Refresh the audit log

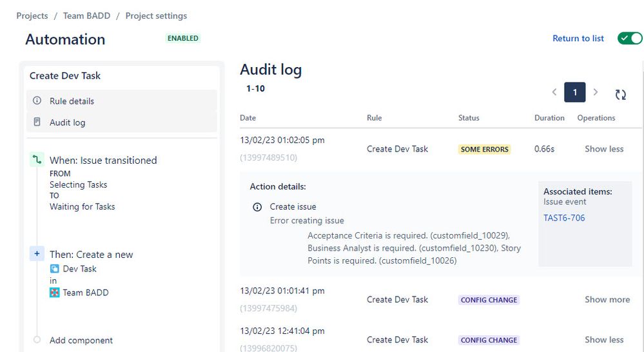click(621, 95)
